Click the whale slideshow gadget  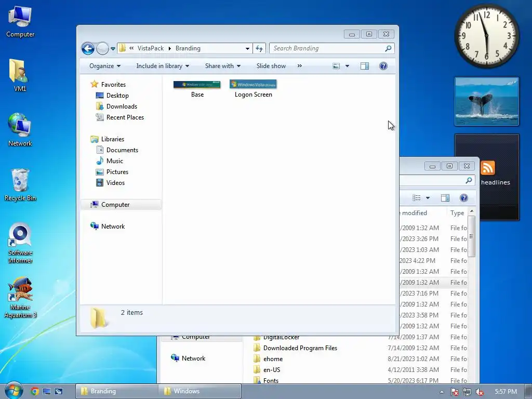[486, 101]
